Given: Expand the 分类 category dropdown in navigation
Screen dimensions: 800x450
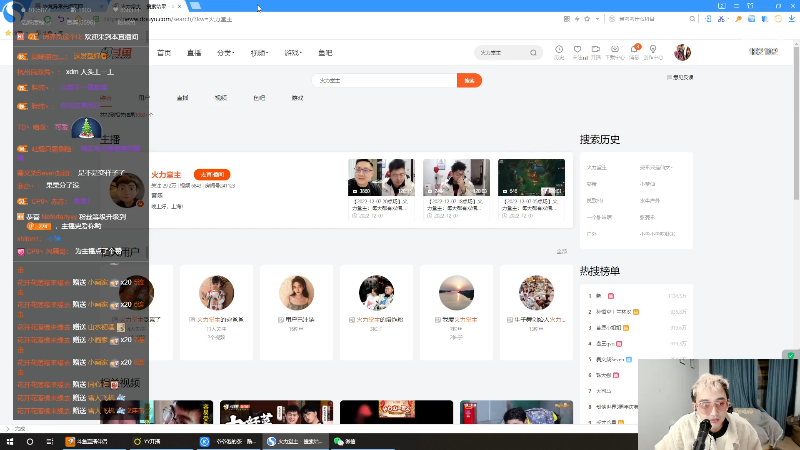Looking at the screenshot, I should click(225, 53).
